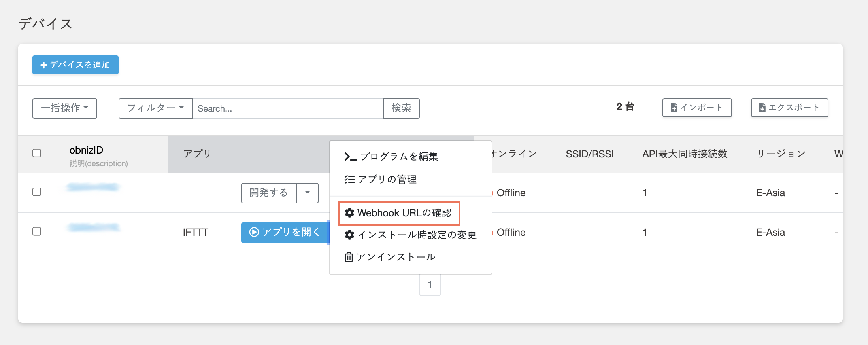Select アプリの管理 menu item
This screenshot has width=868, height=345.
381,180
